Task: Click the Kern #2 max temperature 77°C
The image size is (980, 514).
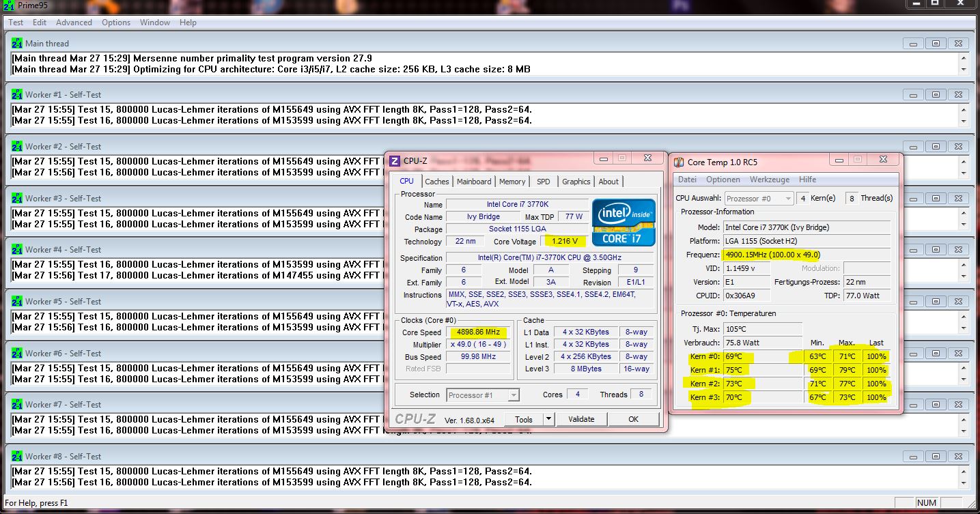Action: pyautogui.click(x=847, y=384)
